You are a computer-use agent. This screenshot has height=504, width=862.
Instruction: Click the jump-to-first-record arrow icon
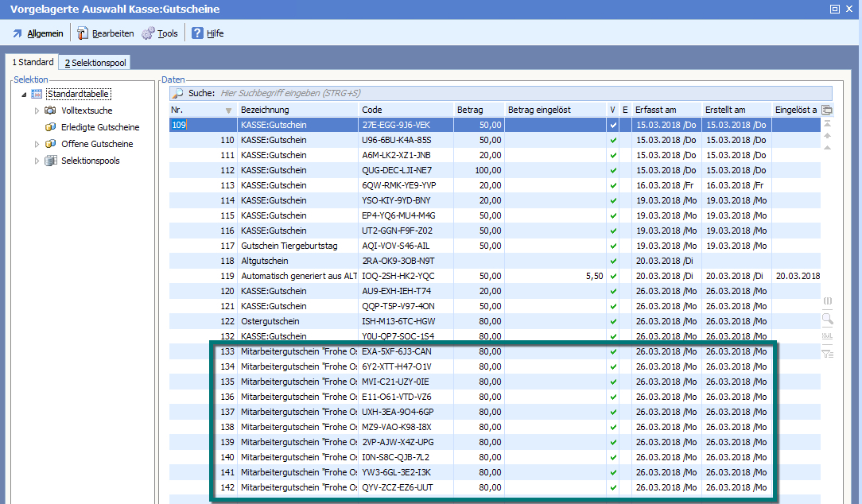(827, 124)
